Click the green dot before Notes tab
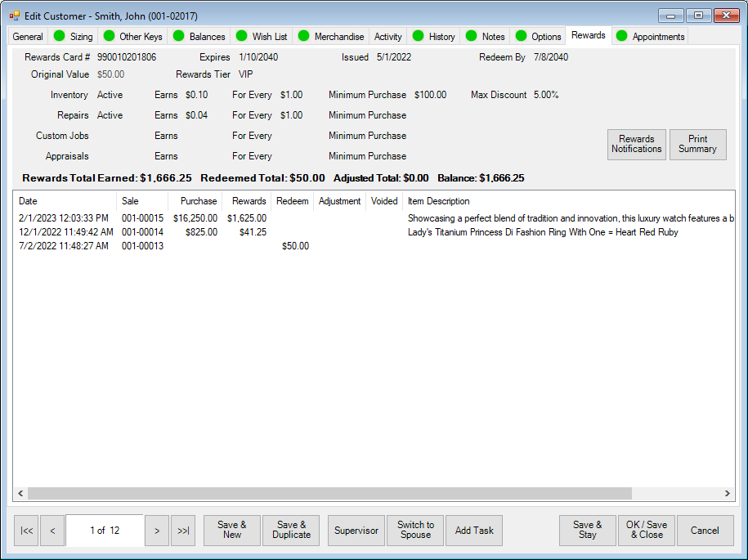This screenshot has width=748, height=560. 471,36
